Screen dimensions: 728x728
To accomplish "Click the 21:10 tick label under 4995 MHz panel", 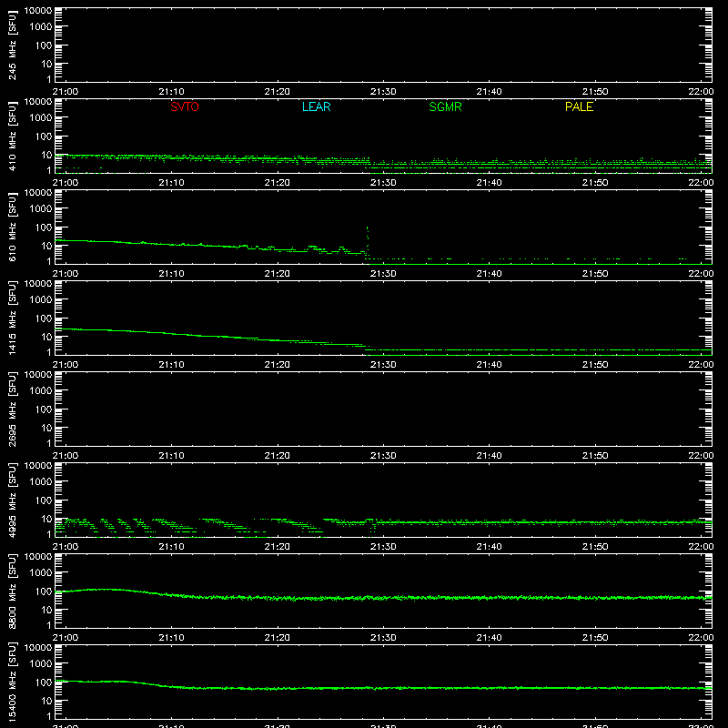I will tap(171, 547).
